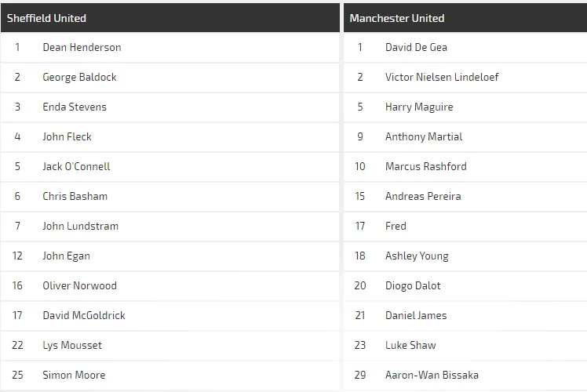Image resolution: width=587 pixels, height=392 pixels.
Task: Choose Marcus Rashford from the lineup
Action: click(425, 166)
